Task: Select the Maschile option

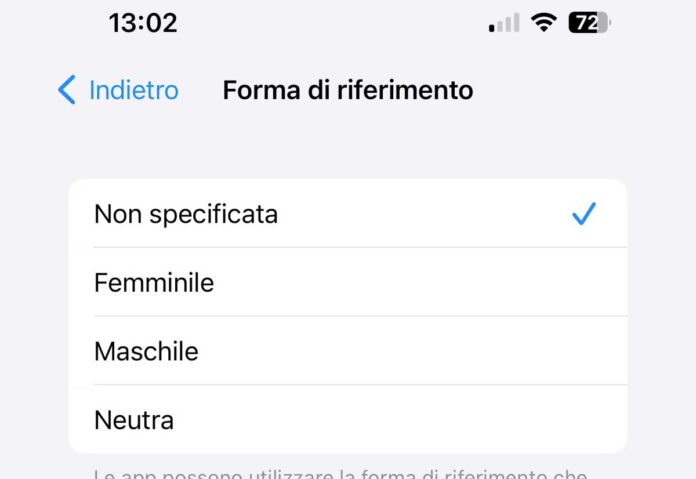Action: [348, 351]
